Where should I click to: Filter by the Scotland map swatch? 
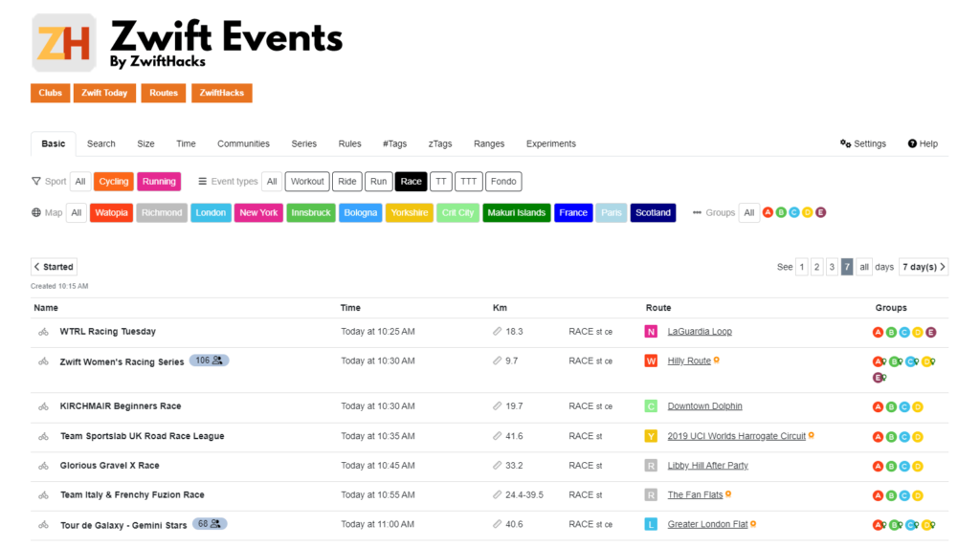coord(653,213)
